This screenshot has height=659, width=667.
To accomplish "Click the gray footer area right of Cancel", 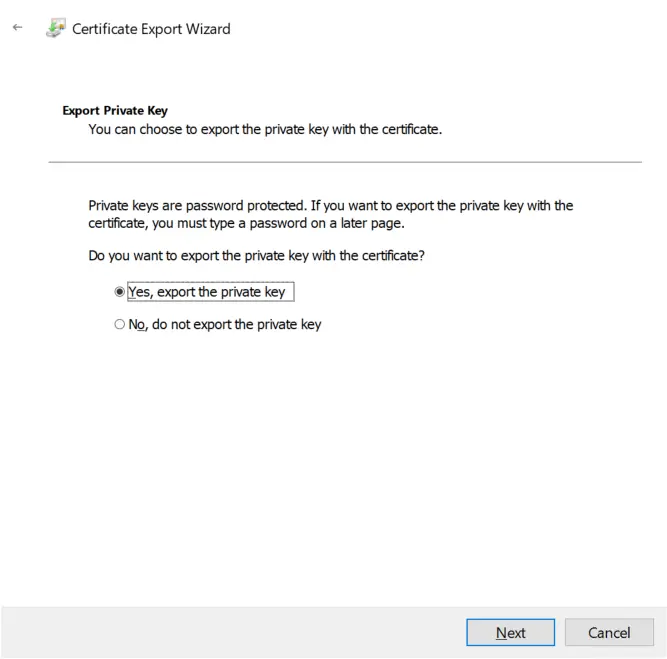I will [660, 632].
